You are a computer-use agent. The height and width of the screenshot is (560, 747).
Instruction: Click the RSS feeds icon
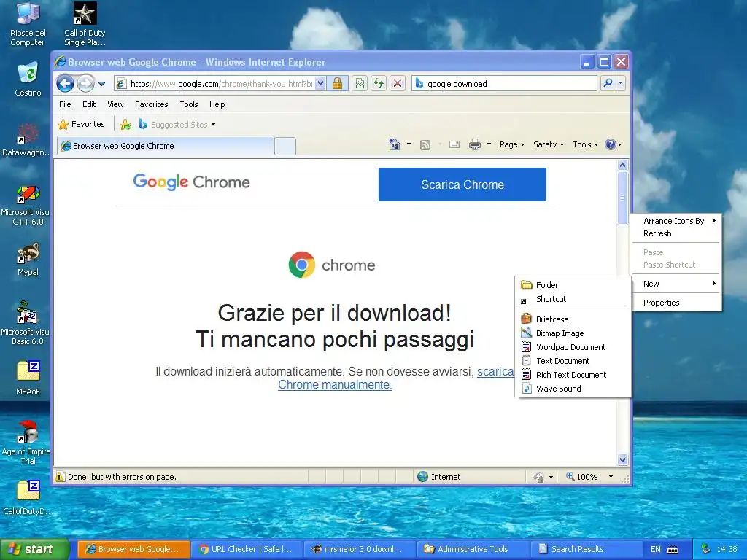pyautogui.click(x=425, y=145)
